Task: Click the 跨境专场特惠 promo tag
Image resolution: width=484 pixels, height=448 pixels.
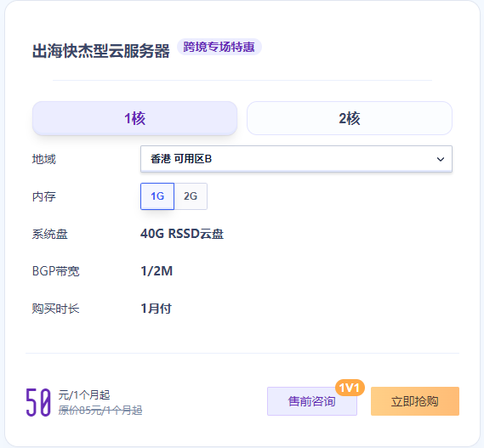Action: point(219,47)
